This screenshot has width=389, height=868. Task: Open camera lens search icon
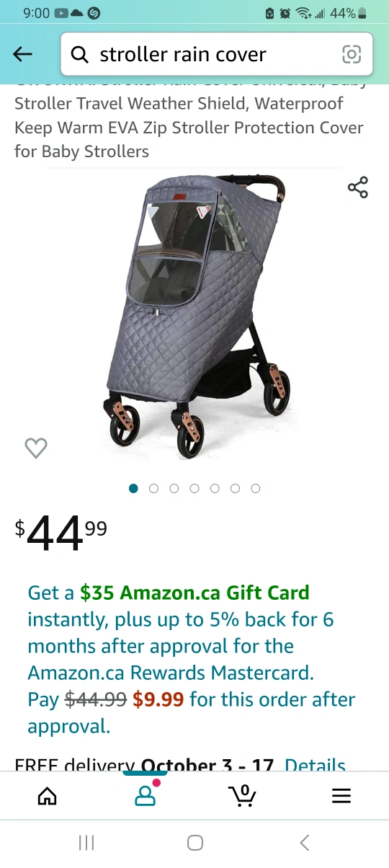pyautogui.click(x=351, y=54)
